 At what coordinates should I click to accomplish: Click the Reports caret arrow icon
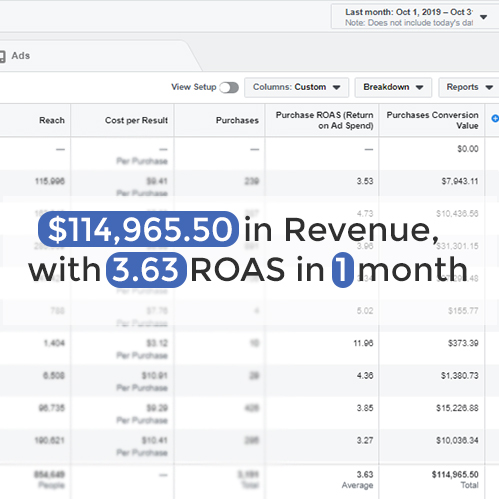click(x=489, y=88)
